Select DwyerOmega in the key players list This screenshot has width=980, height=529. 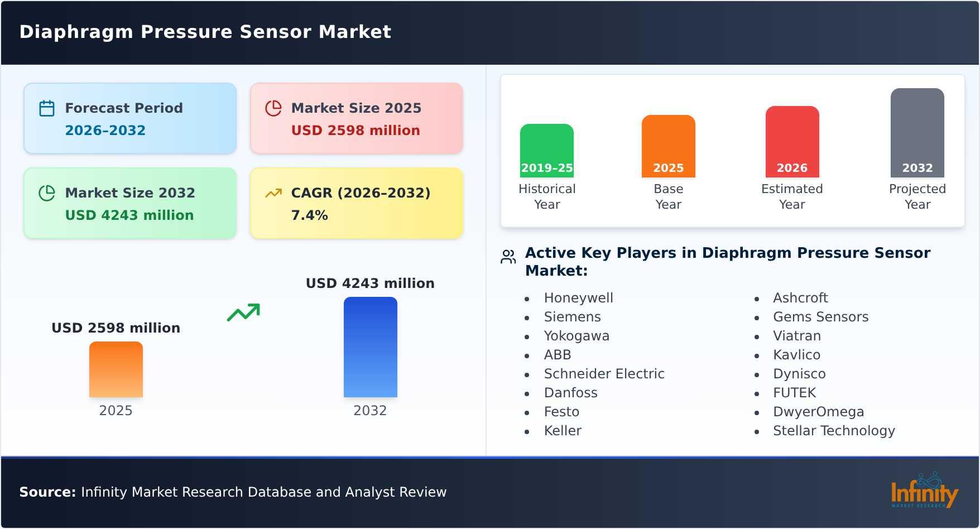click(819, 412)
